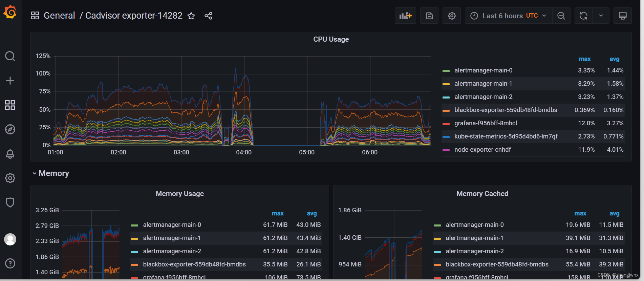
Task: Open the Grafana home logo
Action: click(x=10, y=12)
